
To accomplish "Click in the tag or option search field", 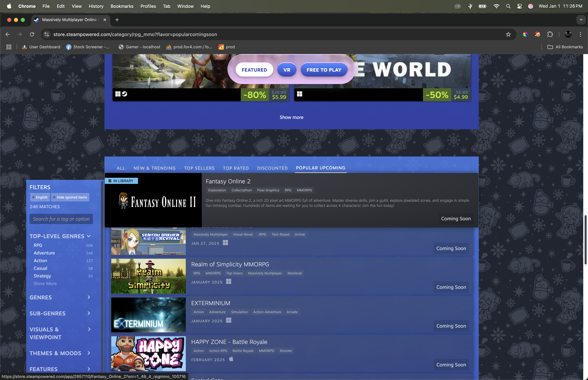I will point(61,219).
